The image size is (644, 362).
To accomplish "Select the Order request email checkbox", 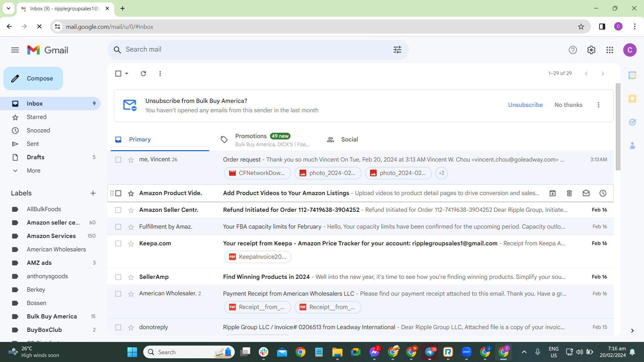I will [x=118, y=160].
